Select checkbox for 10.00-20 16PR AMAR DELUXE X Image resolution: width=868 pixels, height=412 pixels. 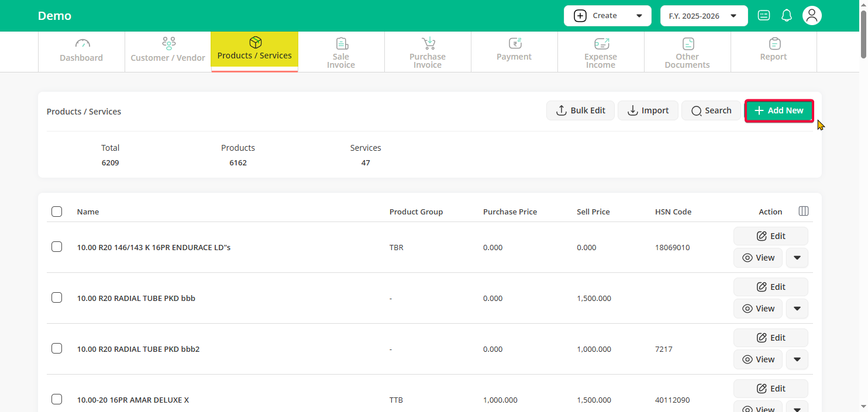pos(57,399)
